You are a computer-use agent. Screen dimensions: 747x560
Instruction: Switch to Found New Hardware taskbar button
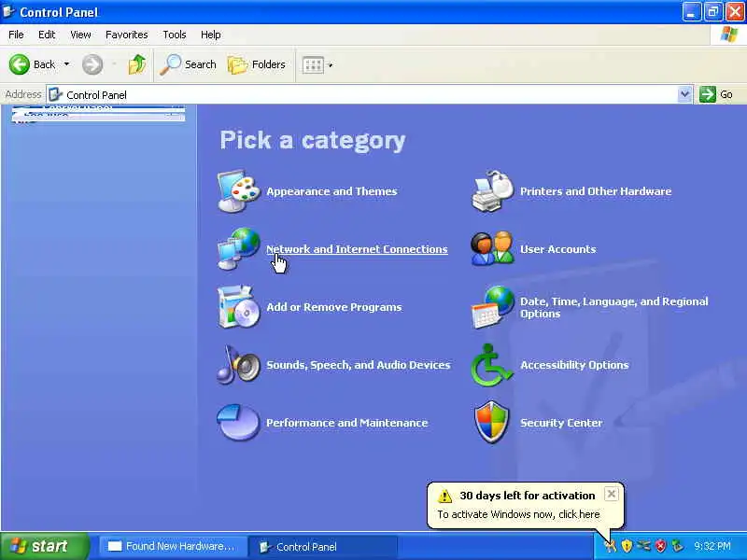tap(172, 546)
